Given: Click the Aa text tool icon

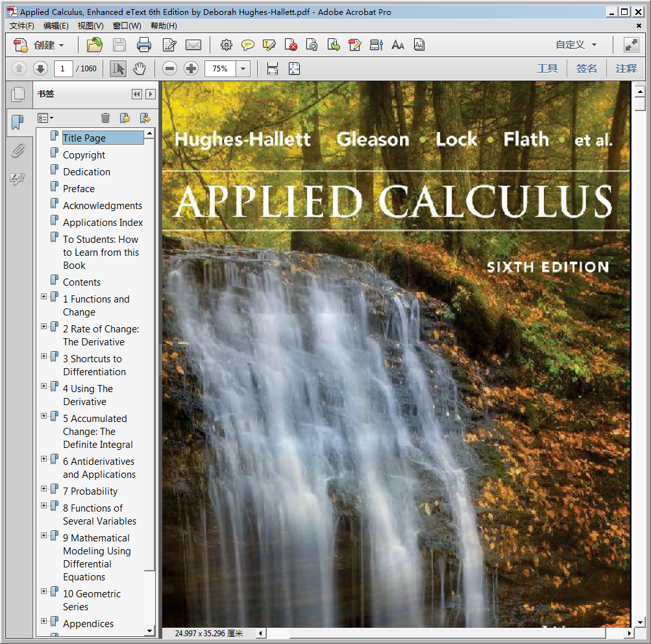Looking at the screenshot, I should pos(398,45).
